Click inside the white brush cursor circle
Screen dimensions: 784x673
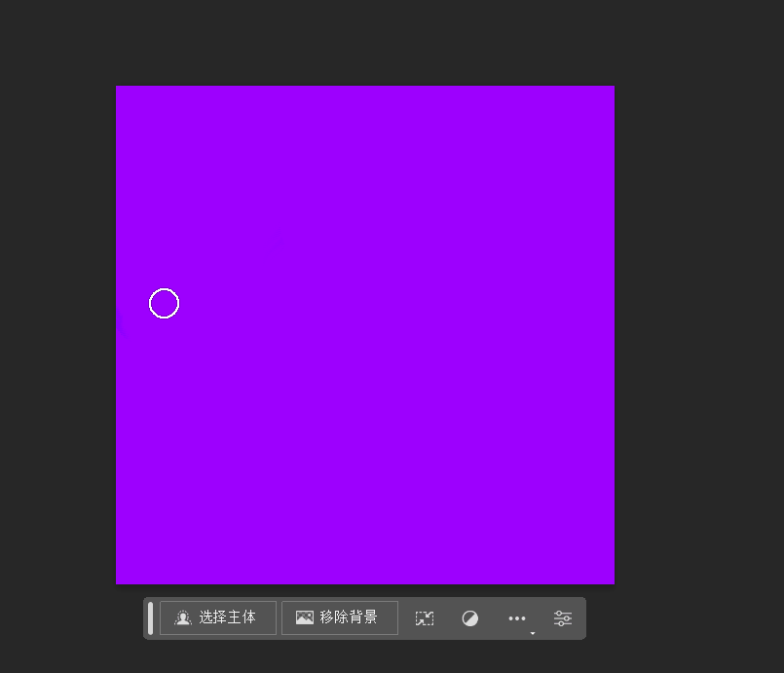pyautogui.click(x=164, y=304)
